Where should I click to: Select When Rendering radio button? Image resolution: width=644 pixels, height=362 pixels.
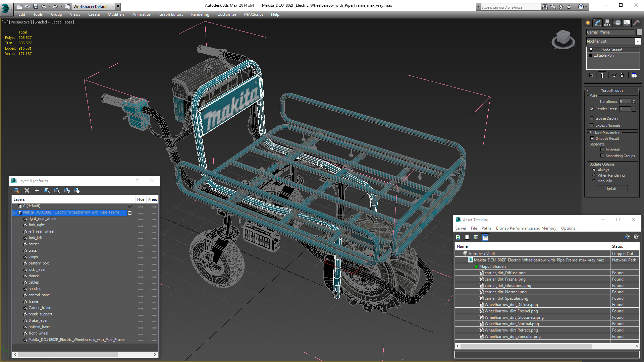click(x=594, y=175)
